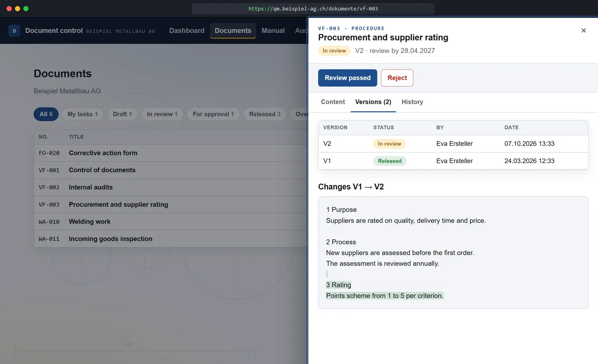This screenshot has width=598, height=364.
Task: Click the In review badge in versions table
Action: pos(390,144)
